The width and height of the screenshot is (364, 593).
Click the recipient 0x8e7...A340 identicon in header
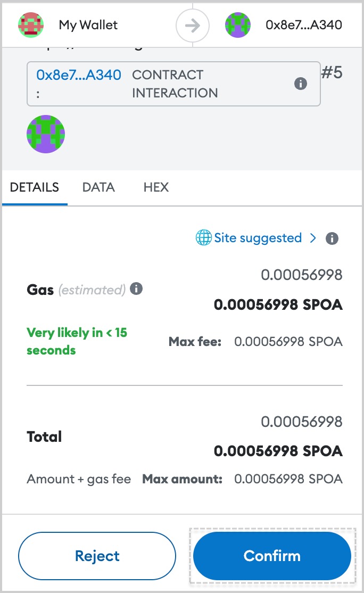tap(238, 25)
